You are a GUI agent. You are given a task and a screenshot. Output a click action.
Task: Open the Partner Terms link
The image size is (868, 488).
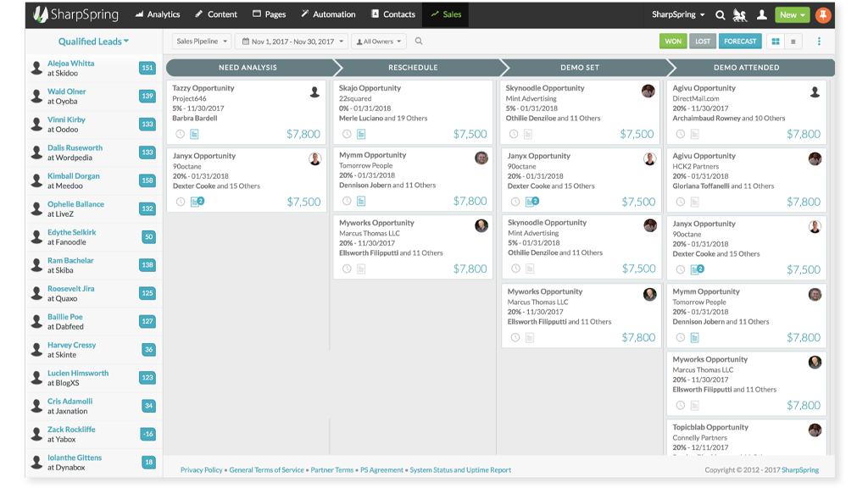[x=331, y=469]
